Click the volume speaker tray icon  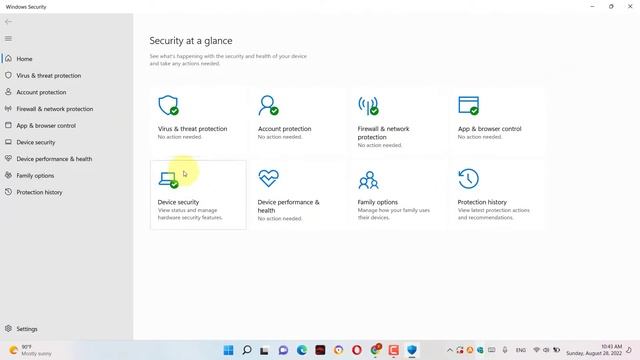[x=546, y=350]
